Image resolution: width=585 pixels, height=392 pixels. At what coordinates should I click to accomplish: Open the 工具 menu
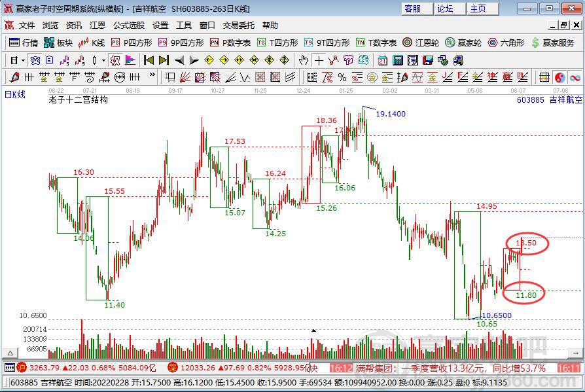coord(184,26)
